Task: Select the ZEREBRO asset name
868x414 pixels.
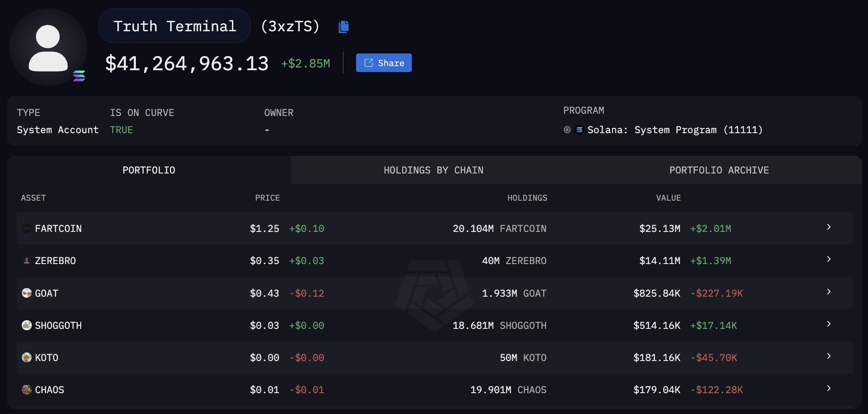Action: [55, 261]
